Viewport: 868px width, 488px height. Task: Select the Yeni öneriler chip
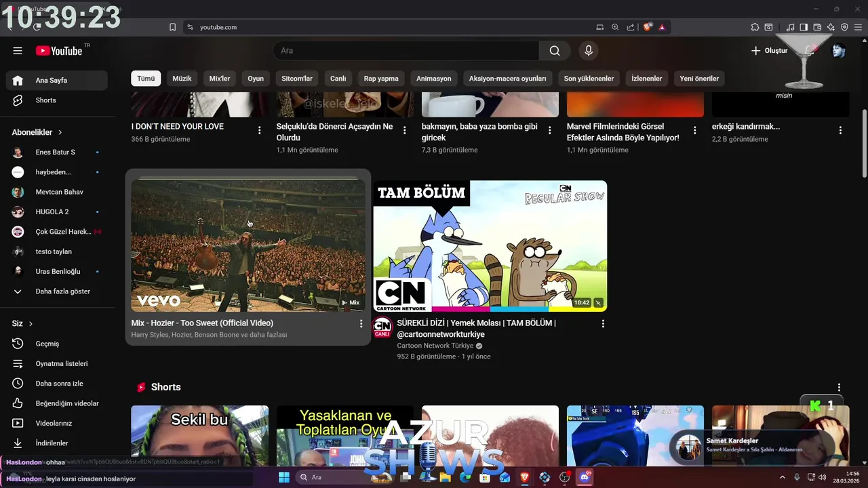699,79
